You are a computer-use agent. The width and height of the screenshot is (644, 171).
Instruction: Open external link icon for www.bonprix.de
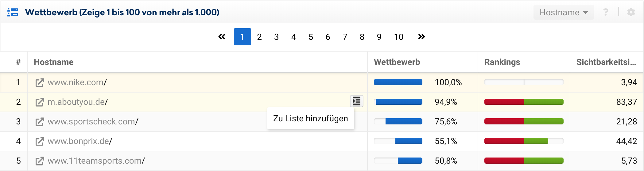coord(40,142)
